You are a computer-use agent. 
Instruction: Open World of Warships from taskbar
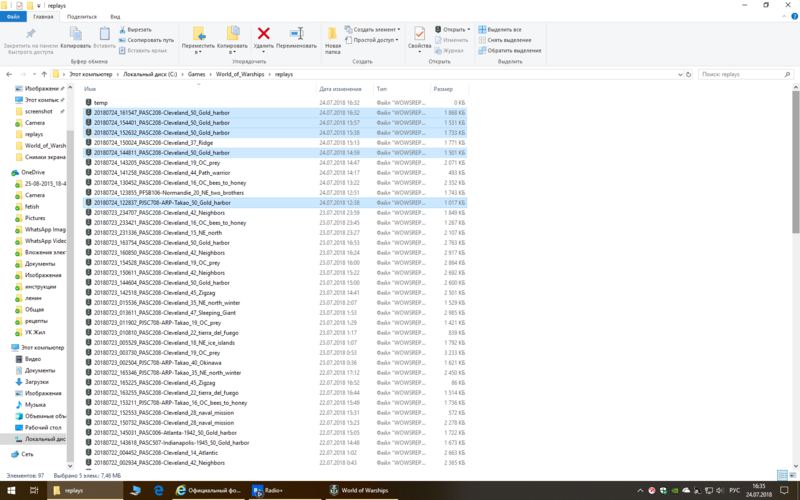pos(359,490)
